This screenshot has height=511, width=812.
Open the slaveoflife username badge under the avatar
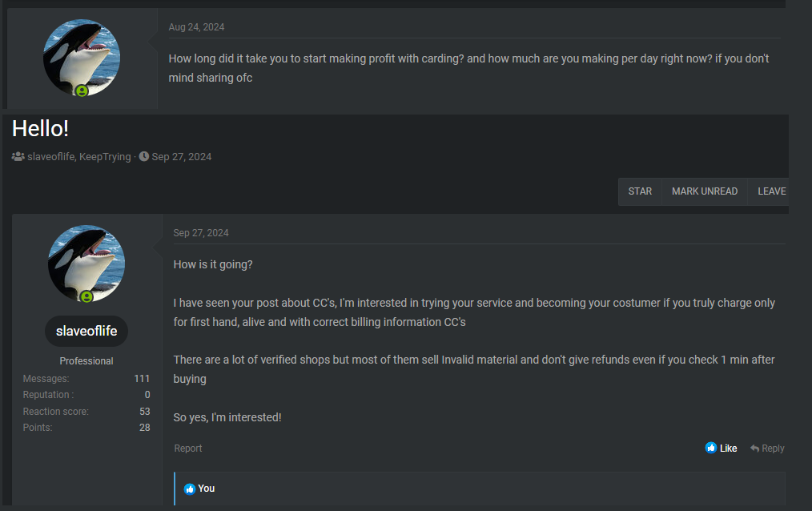(x=86, y=331)
